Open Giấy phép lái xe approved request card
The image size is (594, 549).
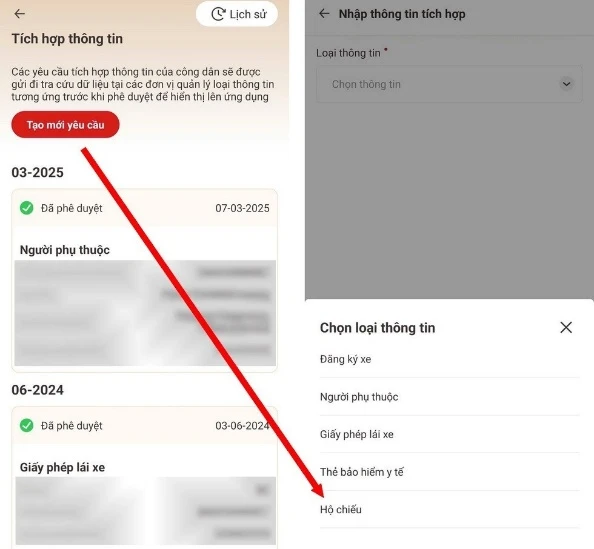coord(144,477)
